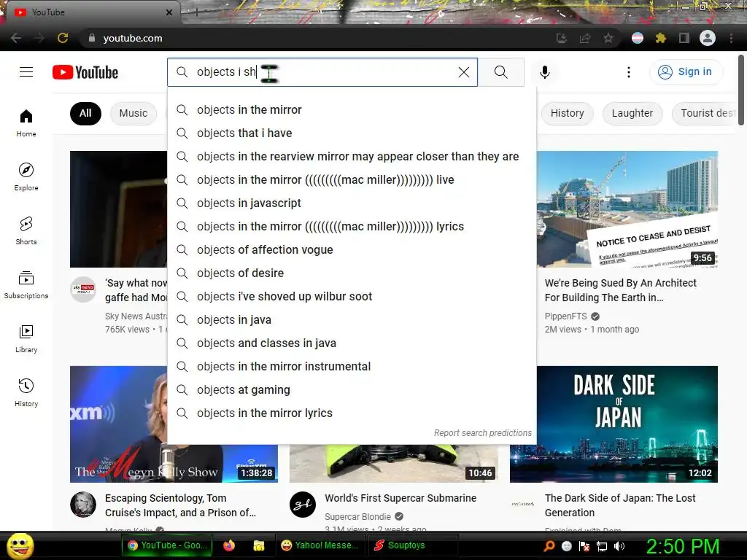Open 'The Dark Side of Japan' video title
747x560 pixels.
[620, 505]
